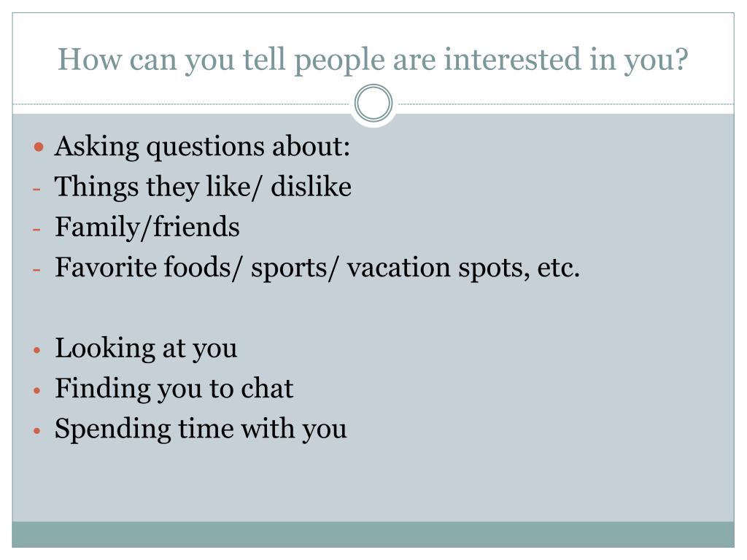Screen dimensions: 747x560
Task: Click the dash before 'Favorite foods'
Action: coord(36,270)
